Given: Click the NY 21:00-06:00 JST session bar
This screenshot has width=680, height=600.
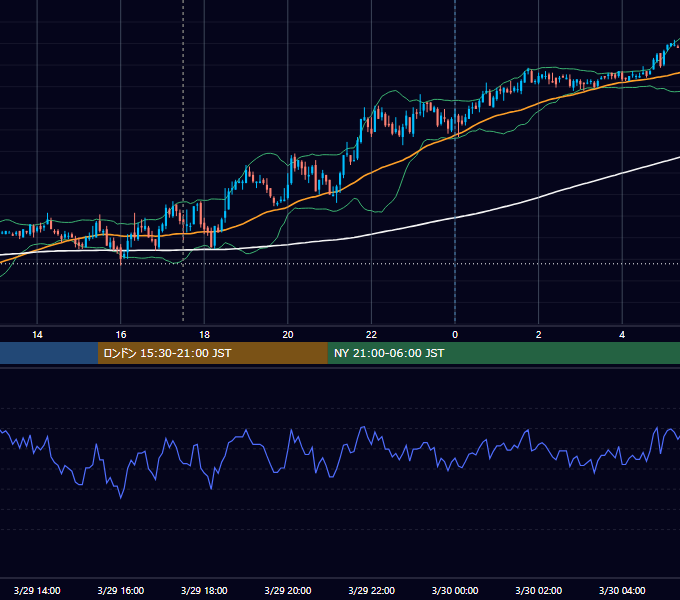Looking at the screenshot, I should tap(503, 353).
